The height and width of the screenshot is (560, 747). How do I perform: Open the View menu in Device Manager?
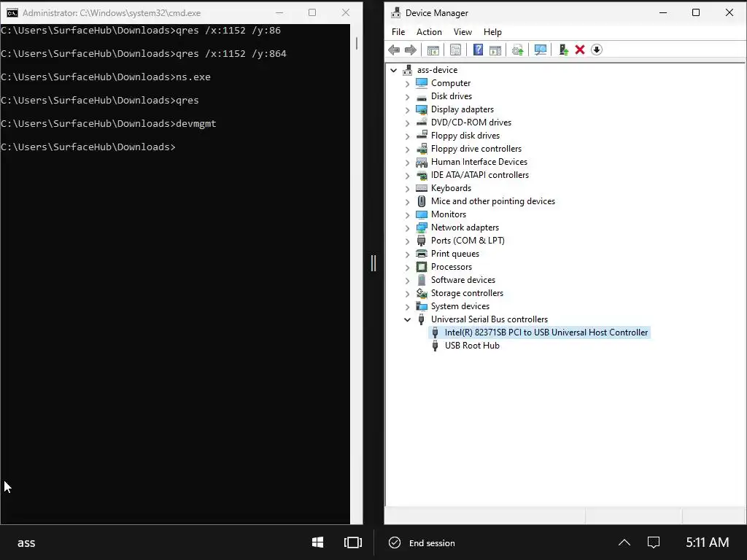point(462,32)
